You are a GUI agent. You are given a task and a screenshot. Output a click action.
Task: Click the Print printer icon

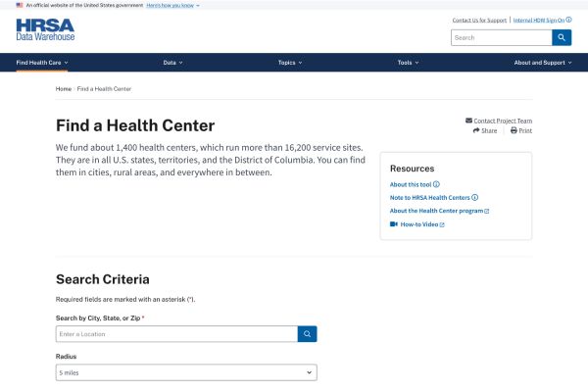514,130
